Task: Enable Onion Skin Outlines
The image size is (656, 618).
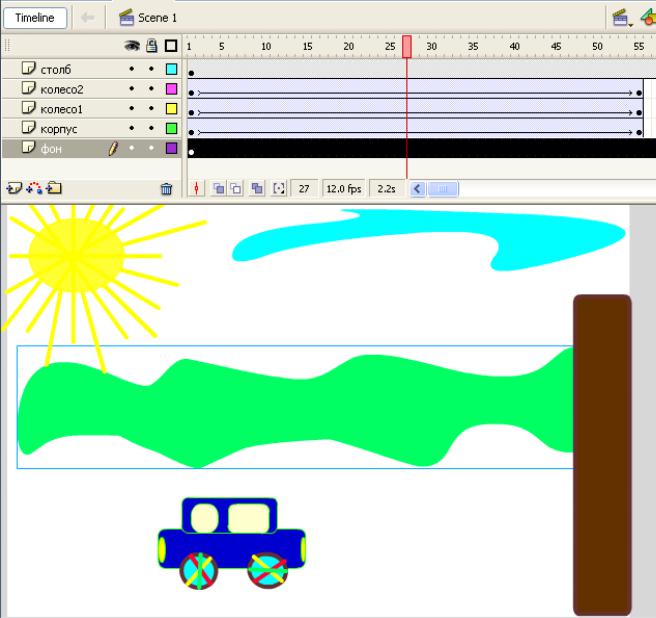Action: coord(236,189)
